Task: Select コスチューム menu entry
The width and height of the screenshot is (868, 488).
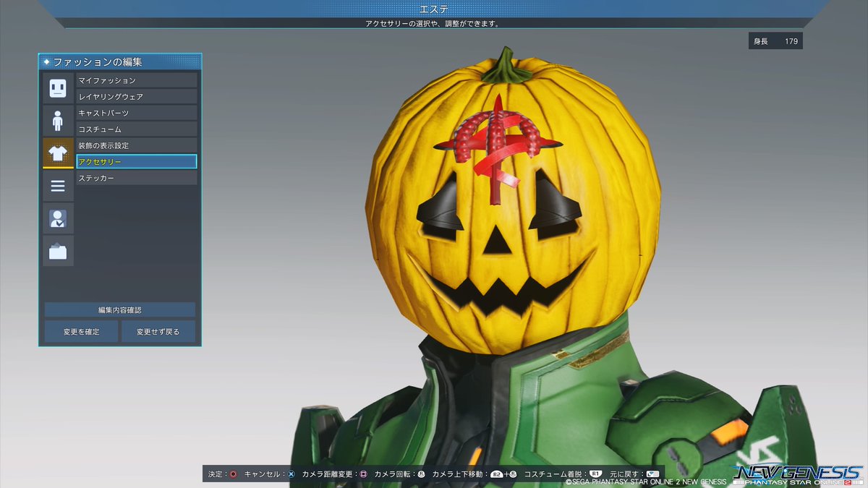Action: point(137,129)
